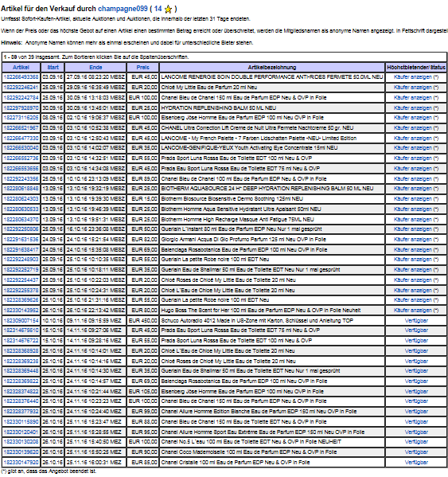Open item number 182330147920

[x=21, y=463]
